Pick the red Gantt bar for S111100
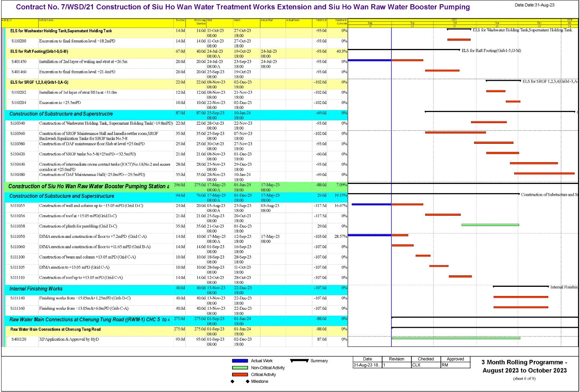 pos(423,256)
